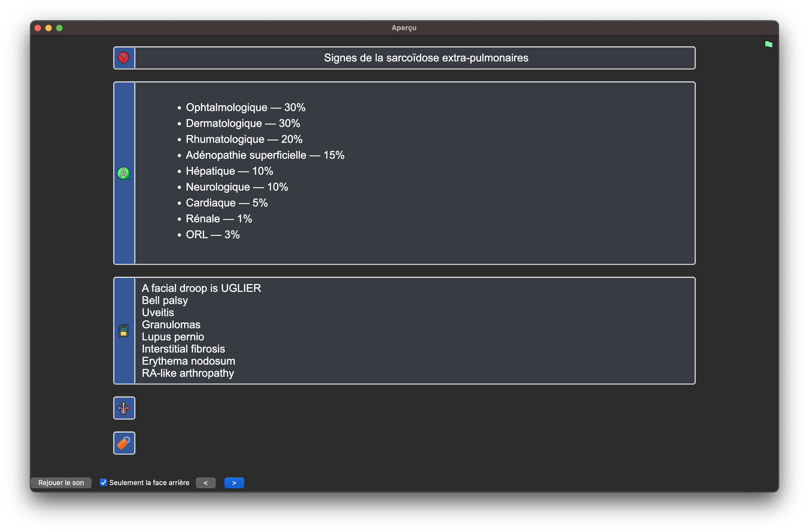Minimize the Aperçu window
Image resolution: width=809 pixels, height=532 pixels.
tap(49, 28)
